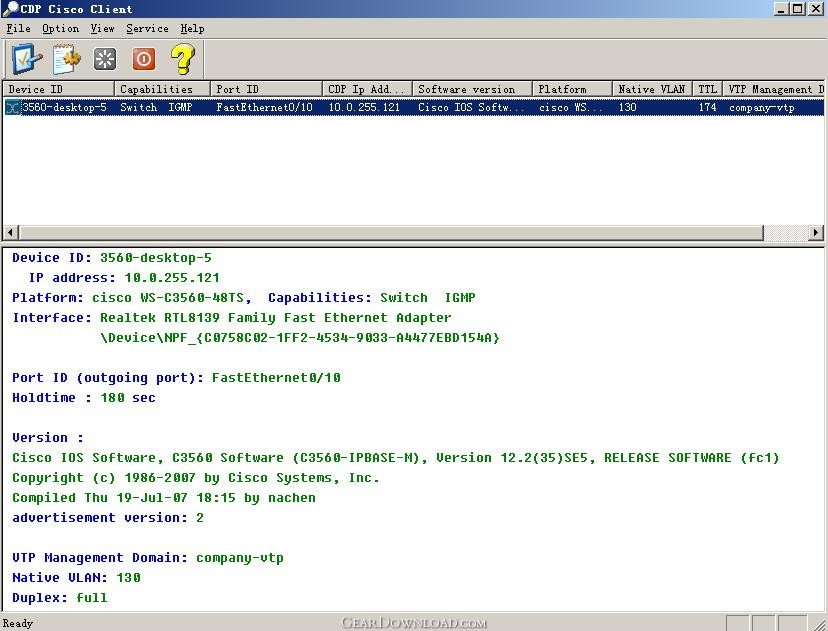Sort list by Native VLAN column header

click(651, 89)
